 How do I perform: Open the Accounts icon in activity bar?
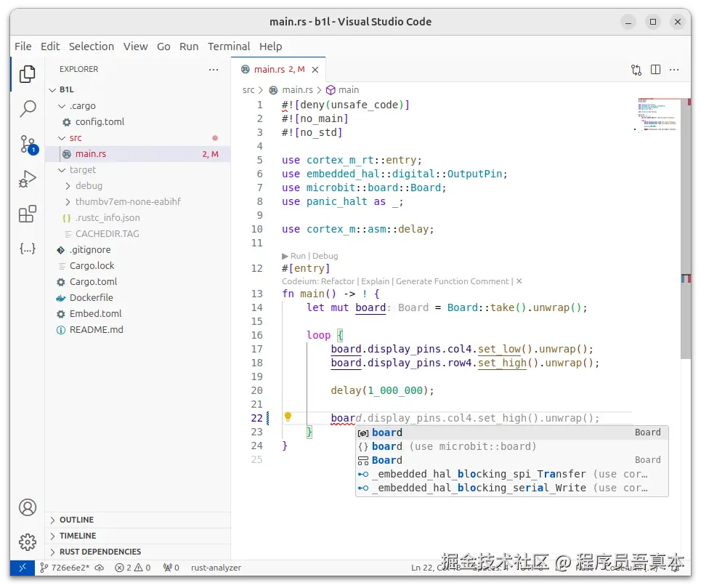coord(28,507)
